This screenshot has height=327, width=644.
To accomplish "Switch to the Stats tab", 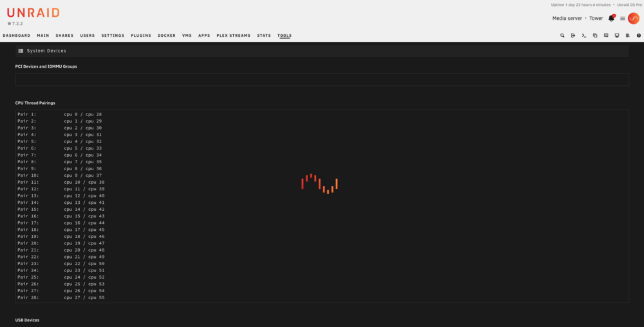I will (x=264, y=35).
